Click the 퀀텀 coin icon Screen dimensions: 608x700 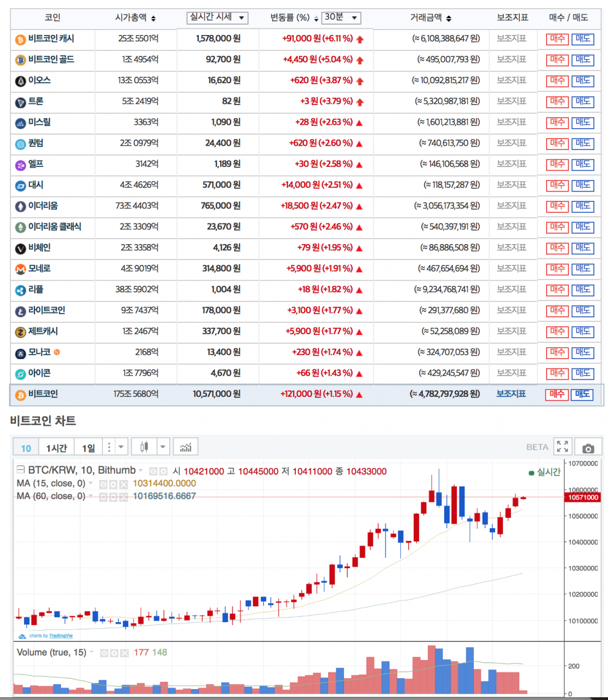coord(20,144)
